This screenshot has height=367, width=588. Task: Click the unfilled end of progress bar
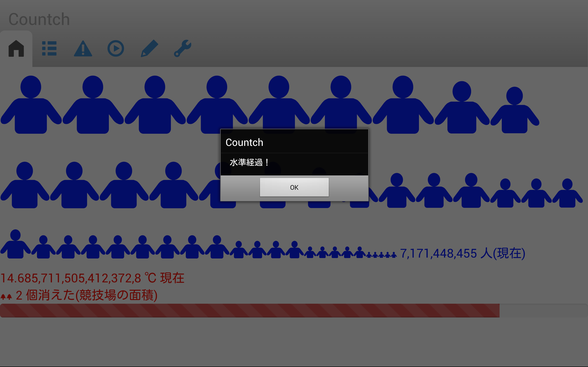coord(543,310)
